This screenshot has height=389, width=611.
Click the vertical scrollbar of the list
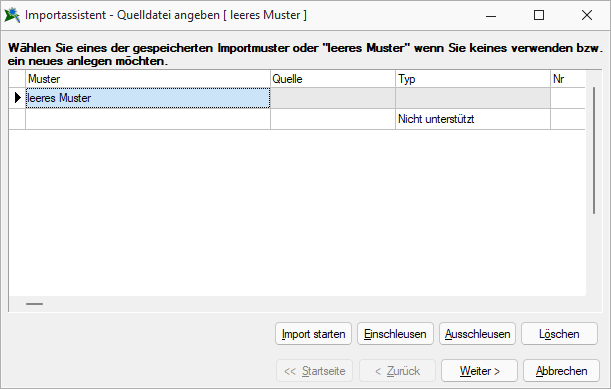[594, 150]
